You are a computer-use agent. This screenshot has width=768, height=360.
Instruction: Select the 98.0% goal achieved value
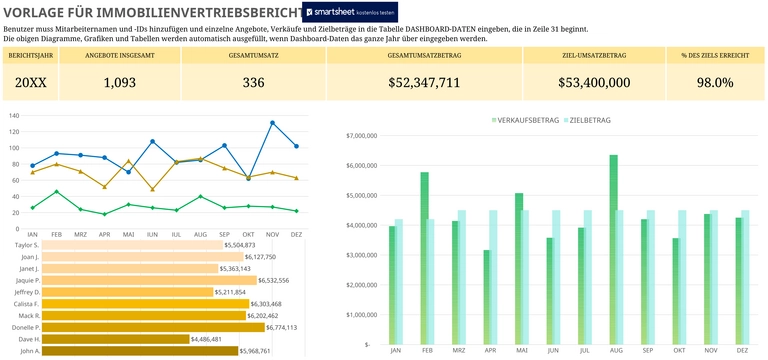click(715, 82)
